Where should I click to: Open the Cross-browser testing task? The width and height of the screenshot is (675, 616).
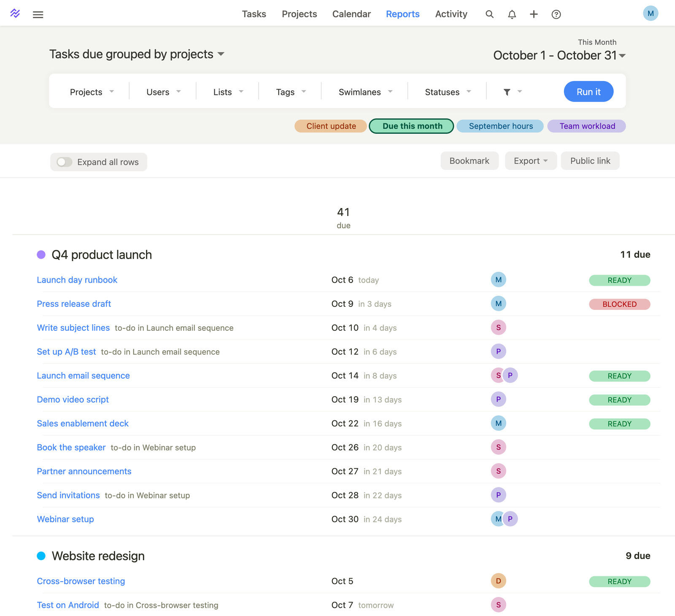click(x=81, y=581)
